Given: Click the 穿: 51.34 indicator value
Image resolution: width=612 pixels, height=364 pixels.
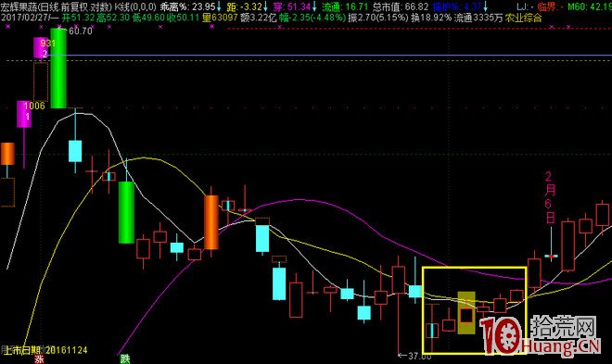Looking at the screenshot, I should pos(291,6).
